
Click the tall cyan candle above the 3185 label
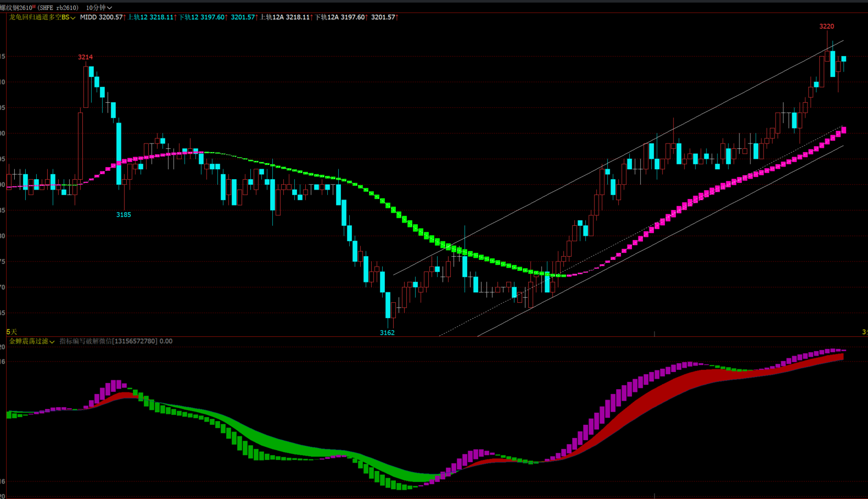click(x=119, y=154)
